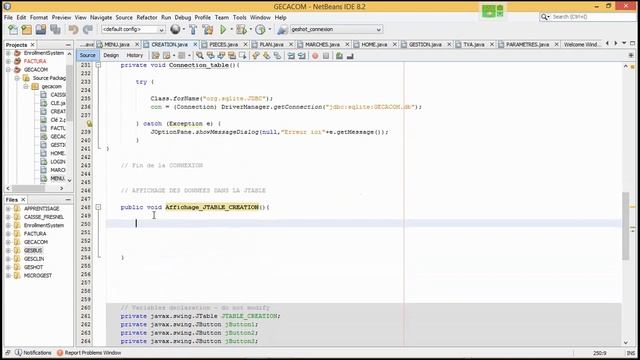The width and height of the screenshot is (640, 360).
Task: Click the Debug Project toolbar icon
Action: 241,29
